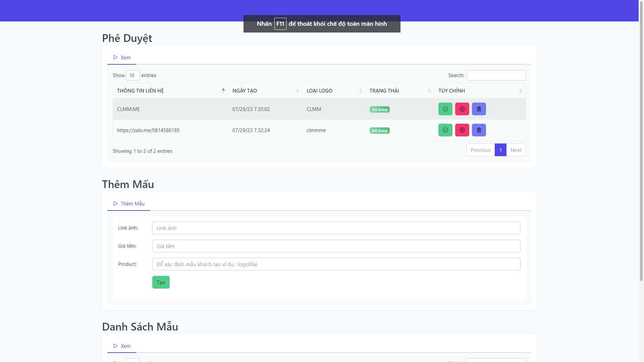Focus the Search field above approval table
This screenshot has height=362, width=644.
pyautogui.click(x=496, y=75)
